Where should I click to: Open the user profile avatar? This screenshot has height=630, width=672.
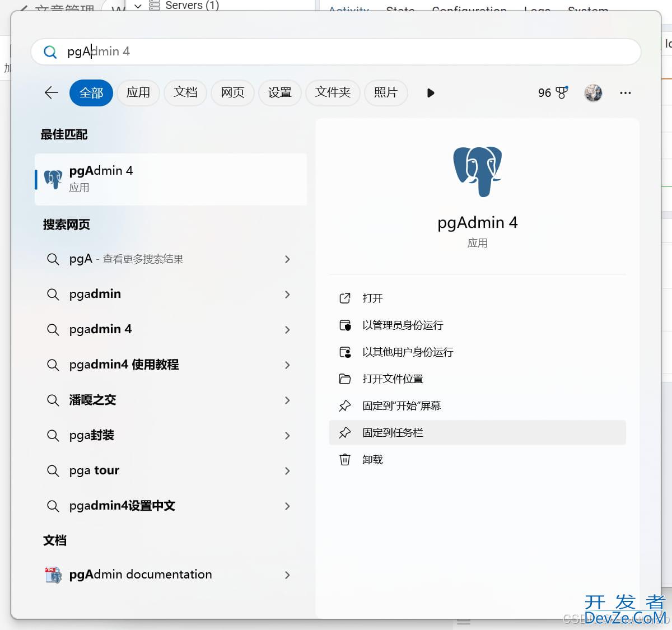[x=593, y=92]
